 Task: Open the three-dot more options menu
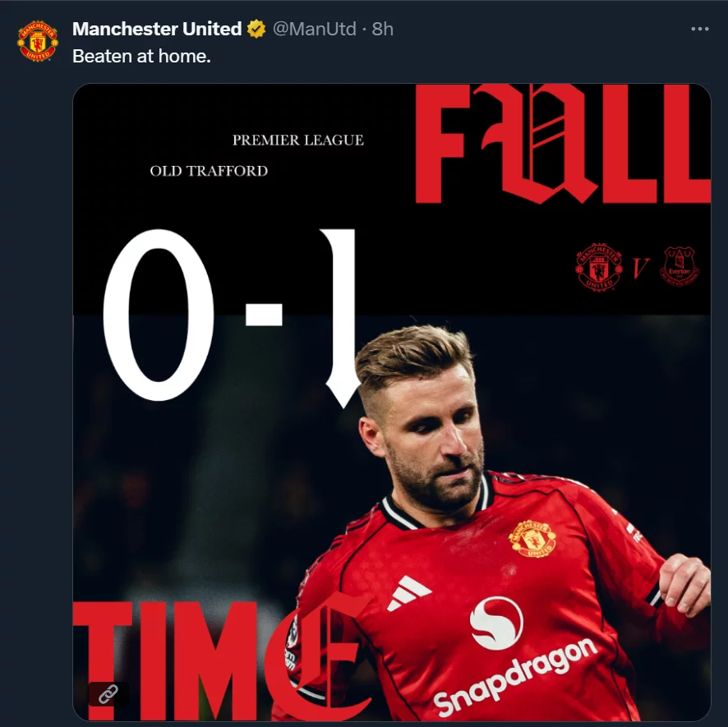tap(699, 30)
